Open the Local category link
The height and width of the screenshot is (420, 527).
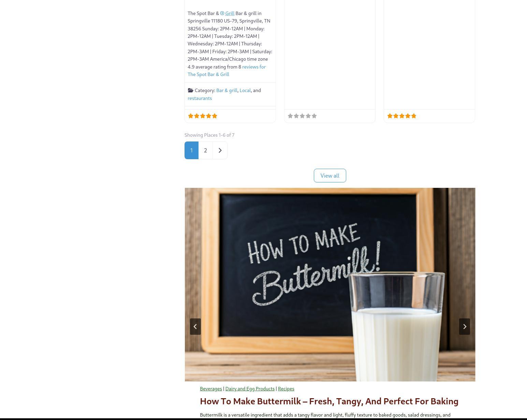pyautogui.click(x=245, y=90)
